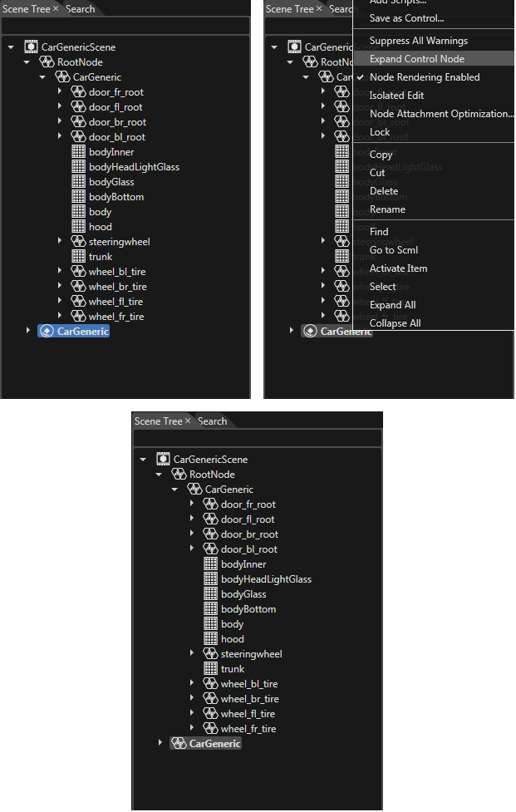Toggle Node Rendering Enabled checkmark
This screenshot has width=516, height=812.
[x=361, y=77]
